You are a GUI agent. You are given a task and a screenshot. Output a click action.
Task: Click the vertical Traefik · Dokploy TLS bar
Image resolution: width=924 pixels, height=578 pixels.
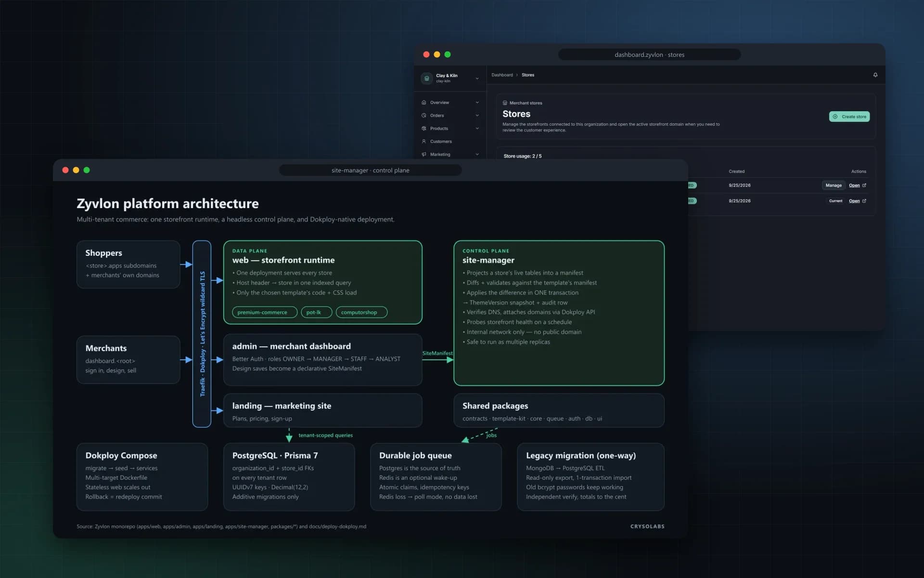pos(202,334)
